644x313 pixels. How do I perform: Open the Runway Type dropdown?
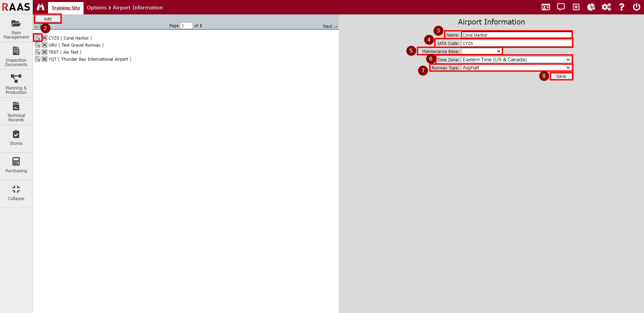pyautogui.click(x=516, y=68)
